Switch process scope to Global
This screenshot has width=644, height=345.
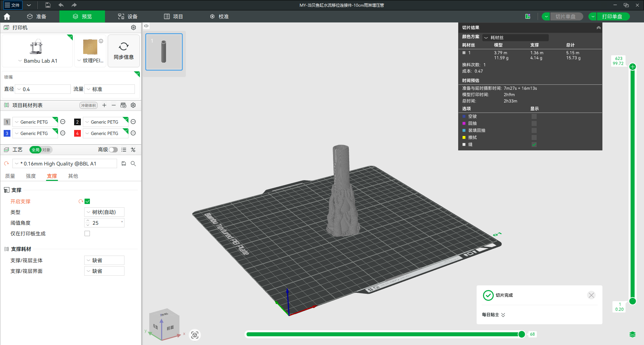point(35,150)
